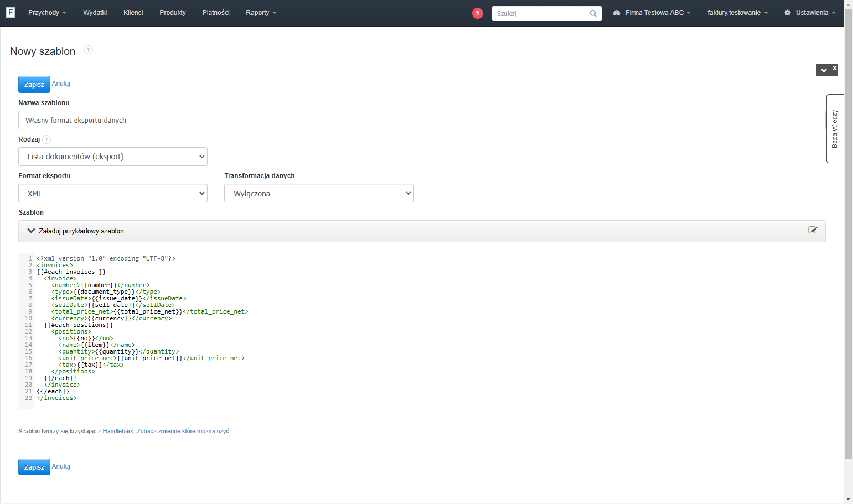
Task: Click the magnifier search icon
Action: tap(593, 13)
